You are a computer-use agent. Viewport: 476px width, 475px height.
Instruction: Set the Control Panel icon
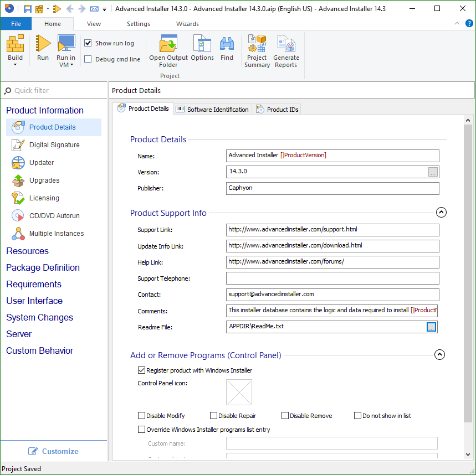click(x=239, y=392)
